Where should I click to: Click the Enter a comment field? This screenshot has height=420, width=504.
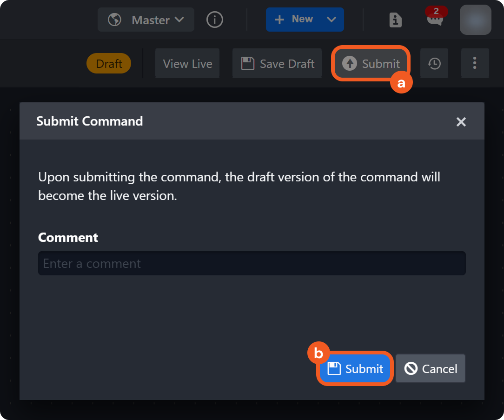pos(252,264)
